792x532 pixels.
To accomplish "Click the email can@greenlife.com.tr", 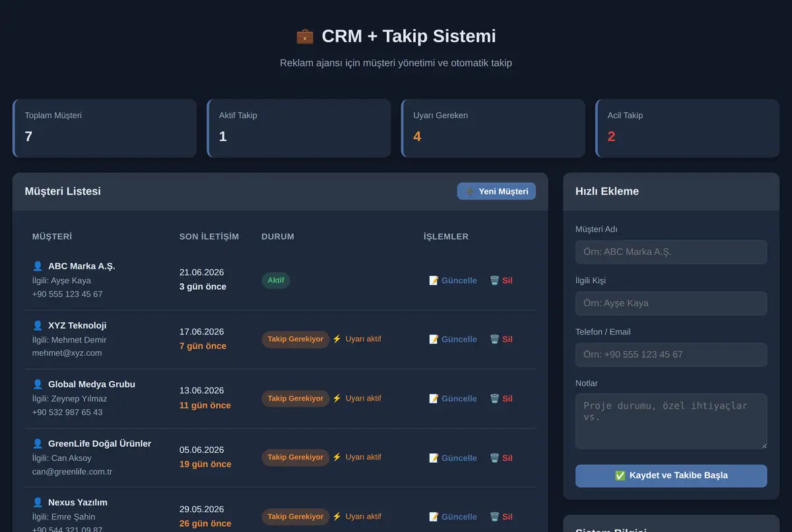I will [72, 472].
